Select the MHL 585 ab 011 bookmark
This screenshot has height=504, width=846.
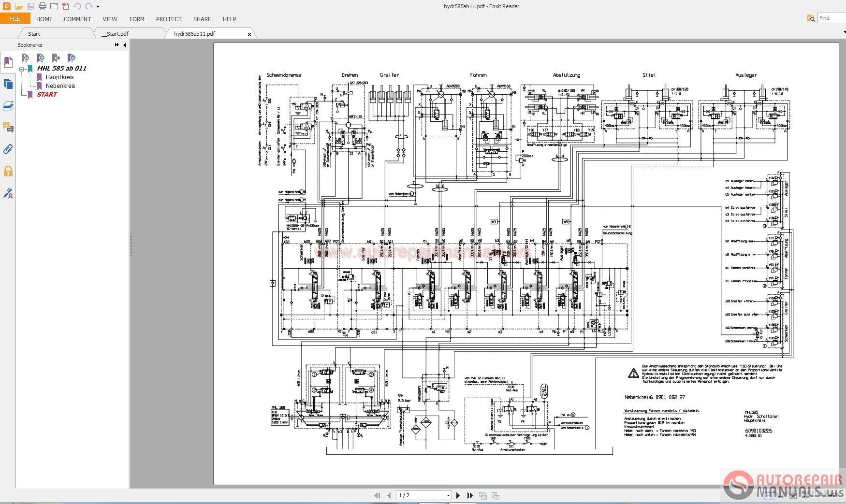click(x=62, y=69)
